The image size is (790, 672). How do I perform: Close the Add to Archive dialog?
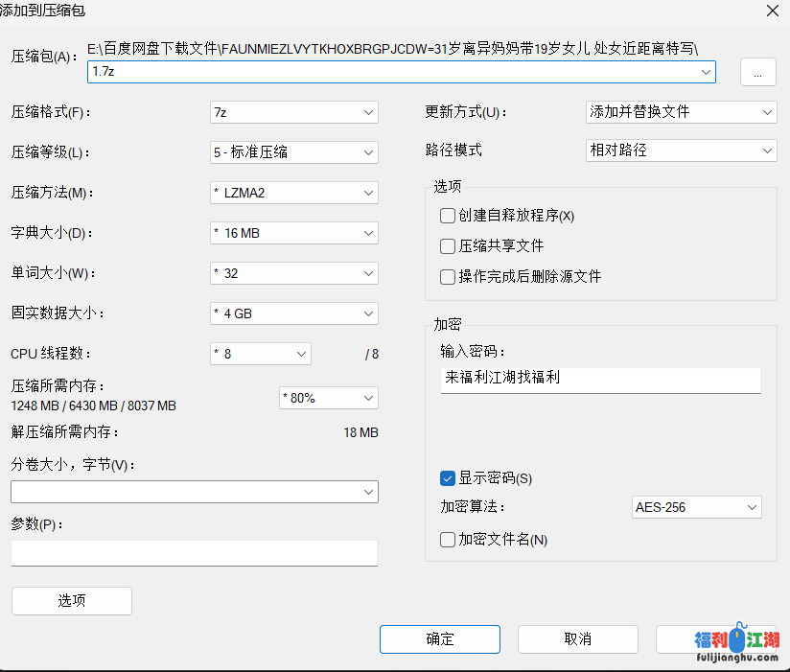click(x=772, y=11)
